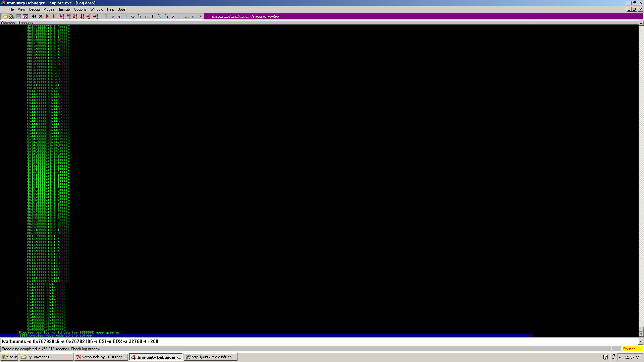The width and height of the screenshot is (644, 362).
Task: Open the ImmLib menu
Action: tap(64, 9)
